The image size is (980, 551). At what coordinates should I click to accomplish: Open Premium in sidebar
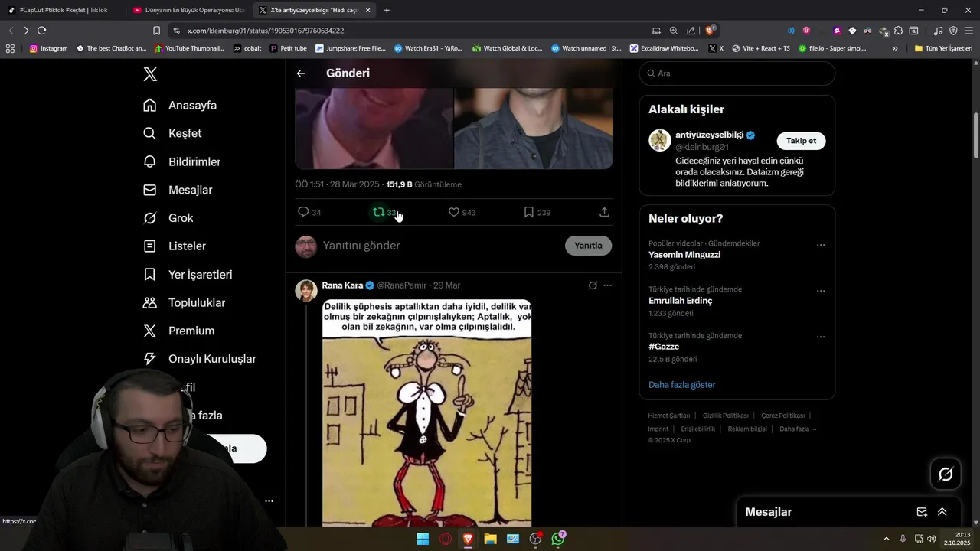click(178, 331)
